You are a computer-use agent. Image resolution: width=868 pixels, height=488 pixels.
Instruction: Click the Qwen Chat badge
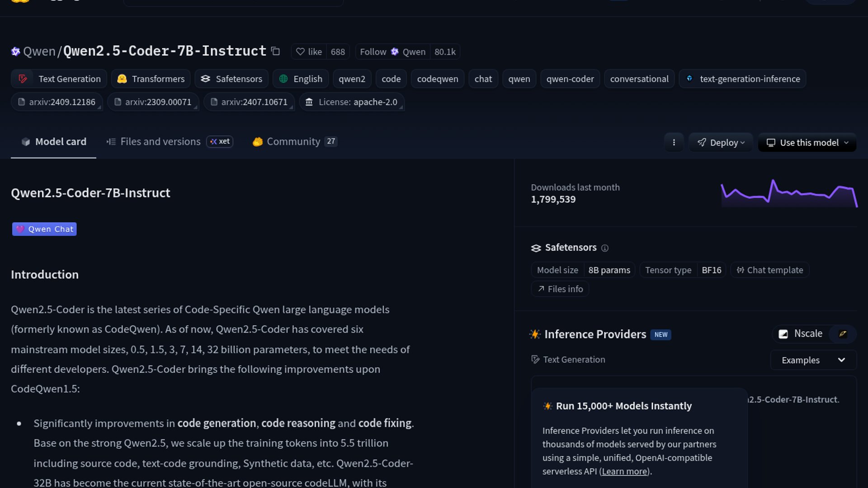tap(44, 229)
